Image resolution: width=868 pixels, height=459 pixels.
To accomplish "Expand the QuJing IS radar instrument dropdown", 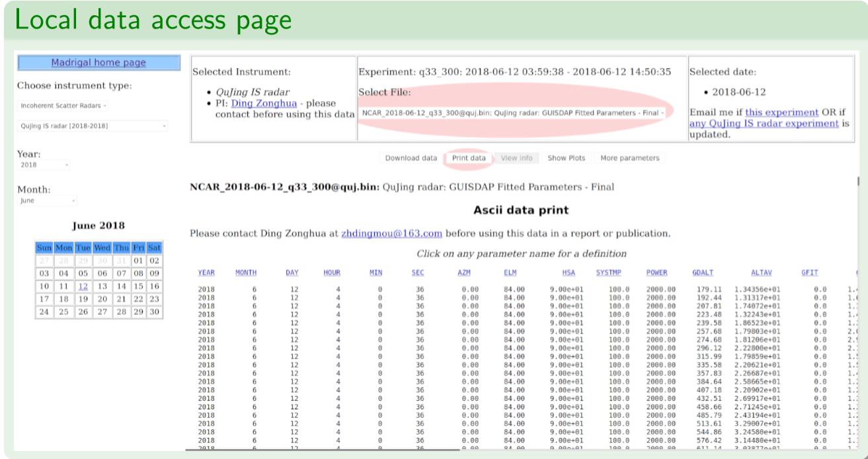I will 93,126.
